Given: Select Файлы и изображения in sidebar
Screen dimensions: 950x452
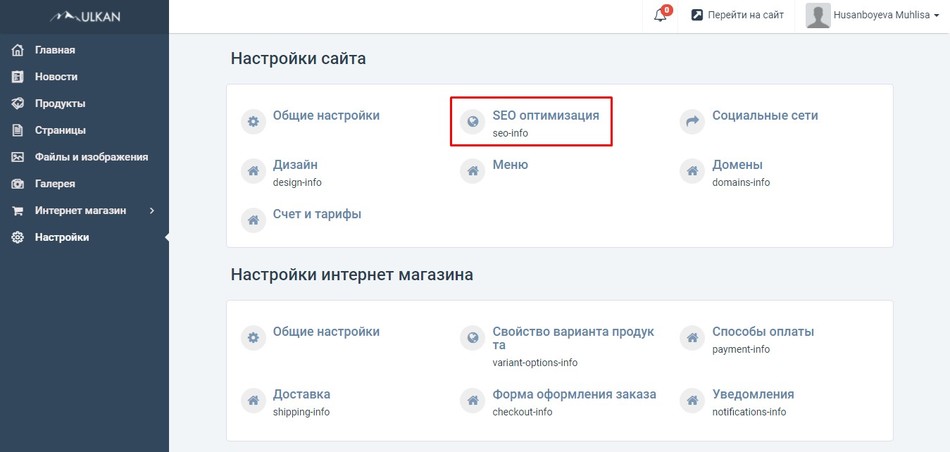Looking at the screenshot, I should [91, 157].
